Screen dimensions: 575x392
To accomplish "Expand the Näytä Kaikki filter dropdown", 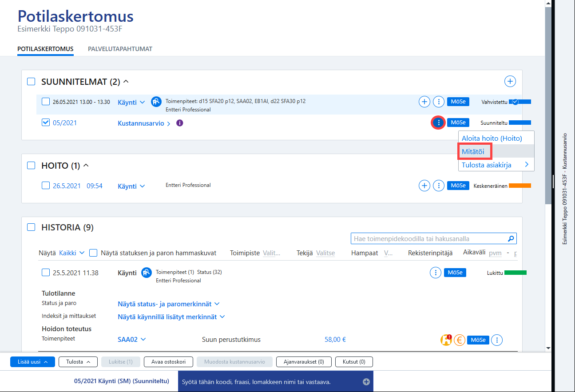I will pos(71,253).
